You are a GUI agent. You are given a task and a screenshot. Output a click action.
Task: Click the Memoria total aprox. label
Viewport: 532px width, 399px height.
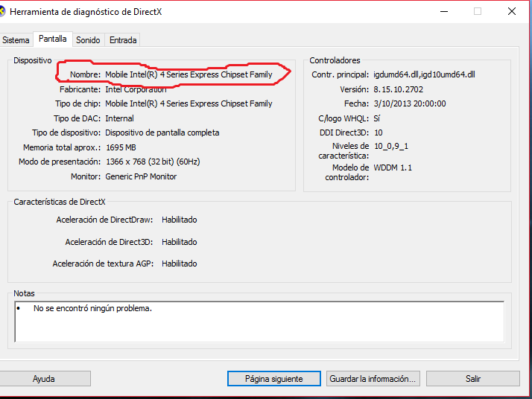(x=62, y=147)
